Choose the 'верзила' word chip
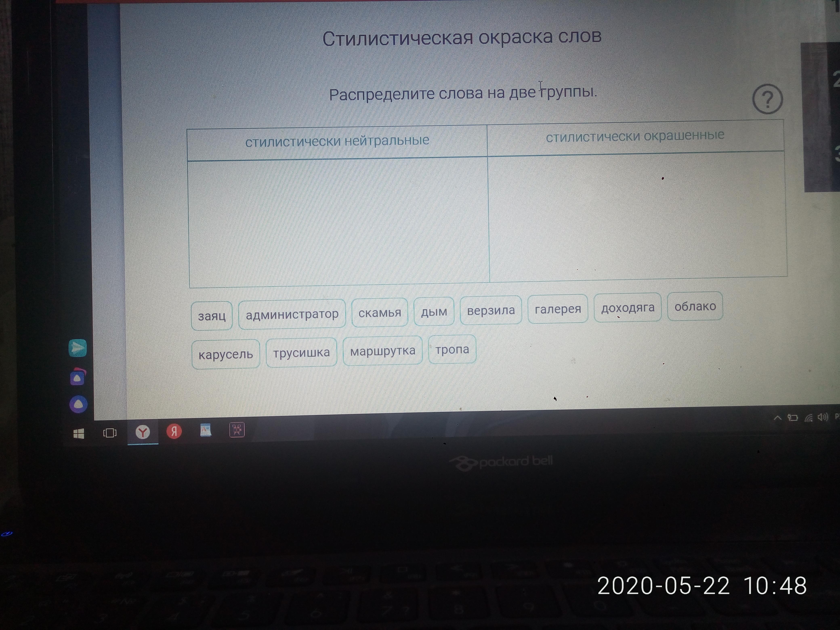The image size is (840, 630). point(491,311)
